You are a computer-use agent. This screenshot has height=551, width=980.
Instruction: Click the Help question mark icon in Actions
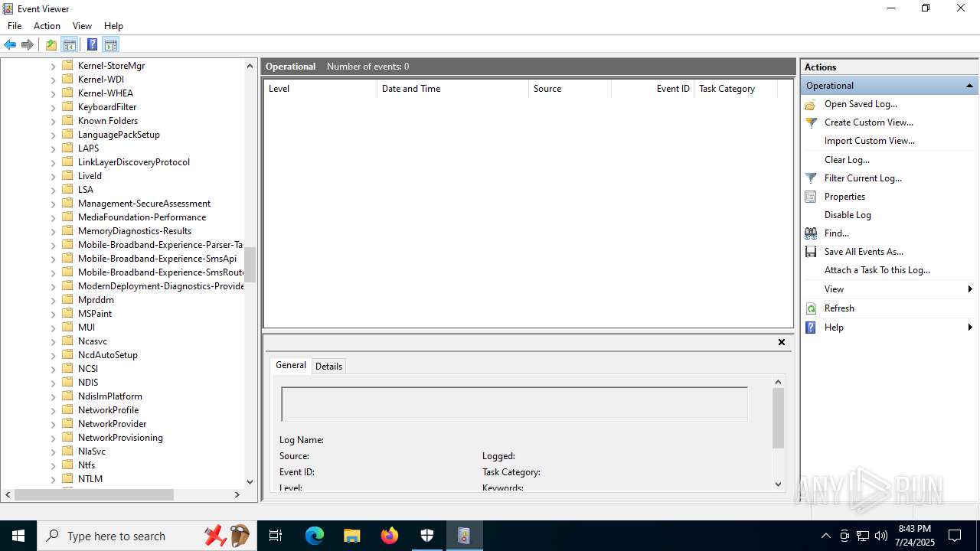[x=811, y=328]
